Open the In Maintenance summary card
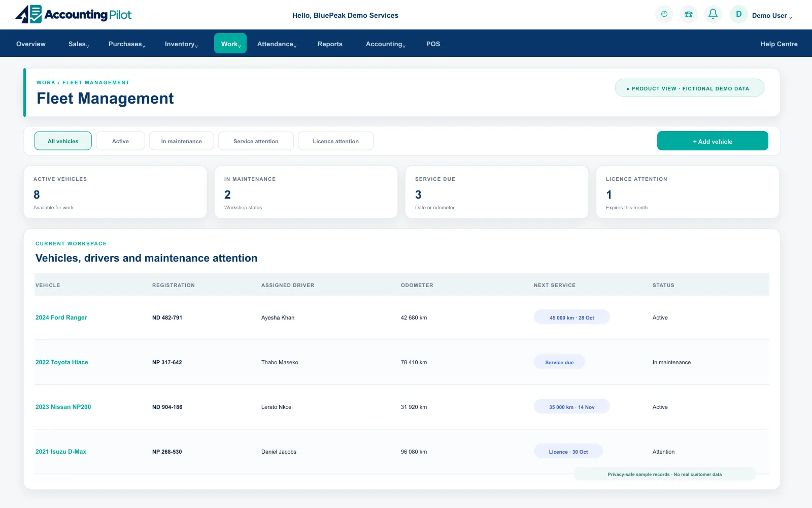This screenshot has width=812, height=508. click(x=306, y=193)
